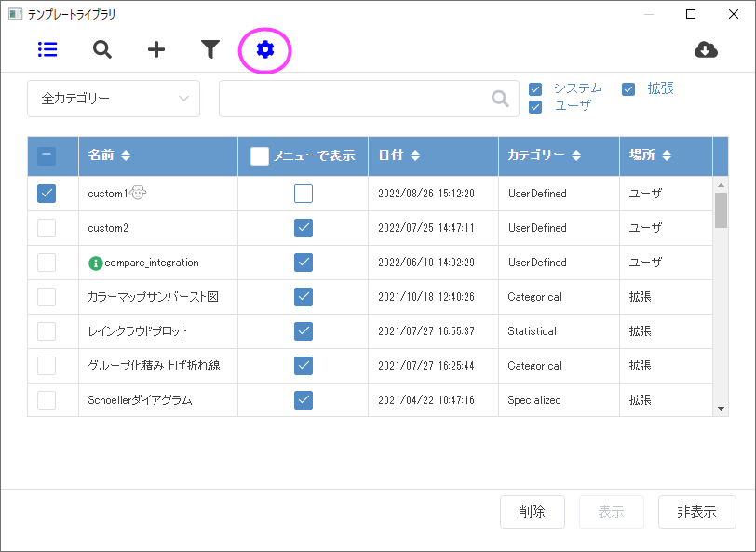Select the グループ化積み上げ折れ線 row checkbox
756x552 pixels.
(47, 366)
